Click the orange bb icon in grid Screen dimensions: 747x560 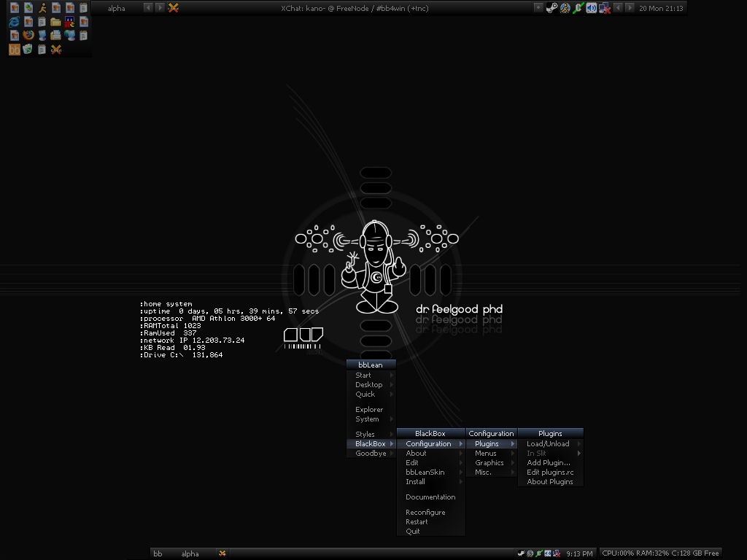[15, 50]
